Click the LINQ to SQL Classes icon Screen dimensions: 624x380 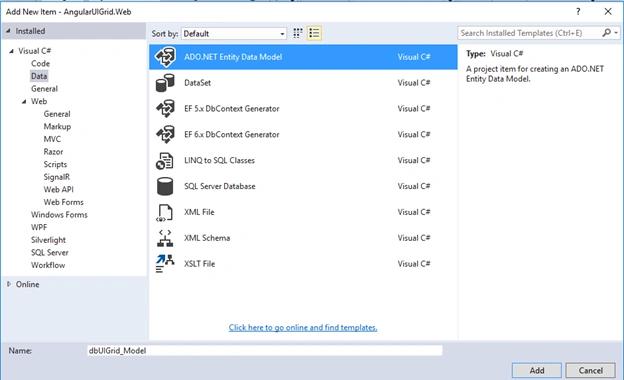pos(164,160)
